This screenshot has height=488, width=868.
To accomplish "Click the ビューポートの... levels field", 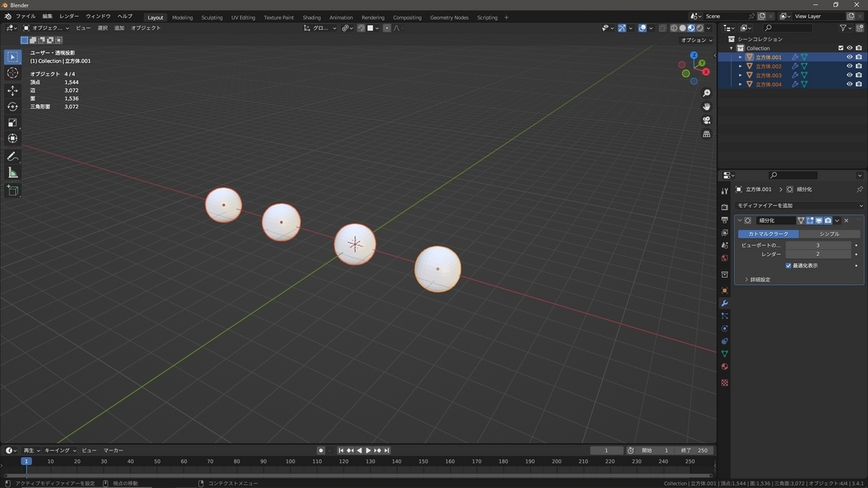I will 818,245.
